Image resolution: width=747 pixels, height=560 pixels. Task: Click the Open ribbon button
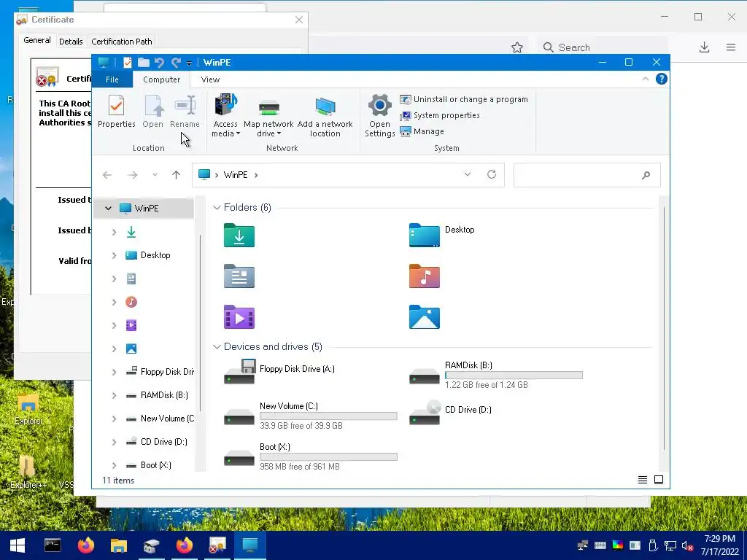153,112
